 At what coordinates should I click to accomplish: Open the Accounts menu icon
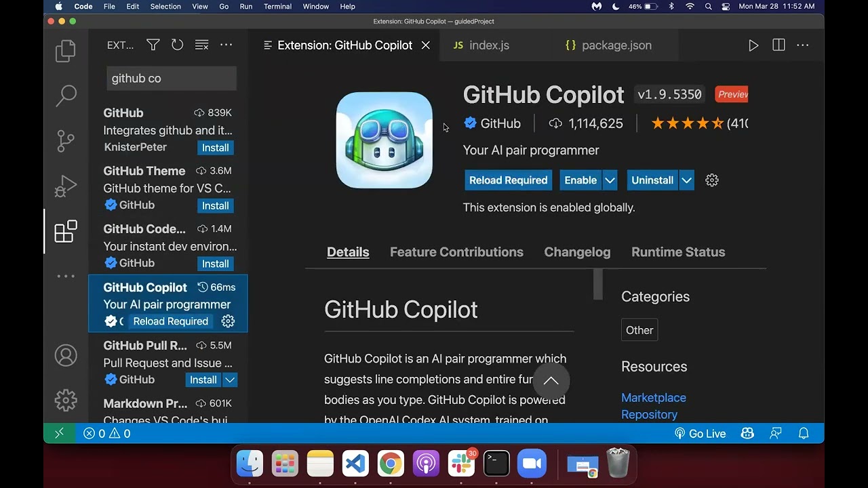click(66, 355)
